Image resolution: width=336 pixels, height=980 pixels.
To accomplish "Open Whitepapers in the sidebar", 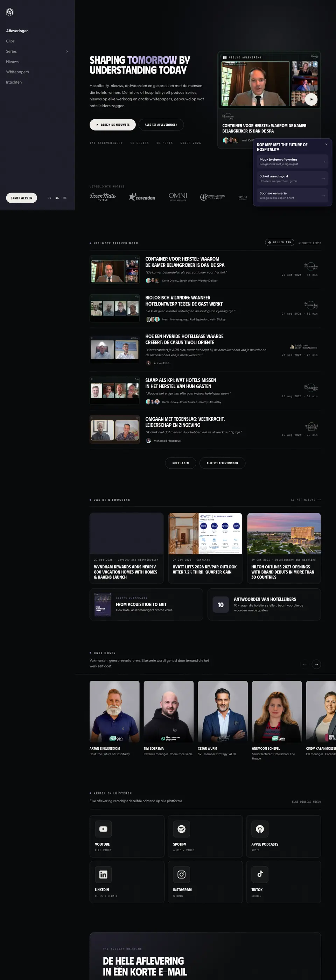I will (17, 72).
